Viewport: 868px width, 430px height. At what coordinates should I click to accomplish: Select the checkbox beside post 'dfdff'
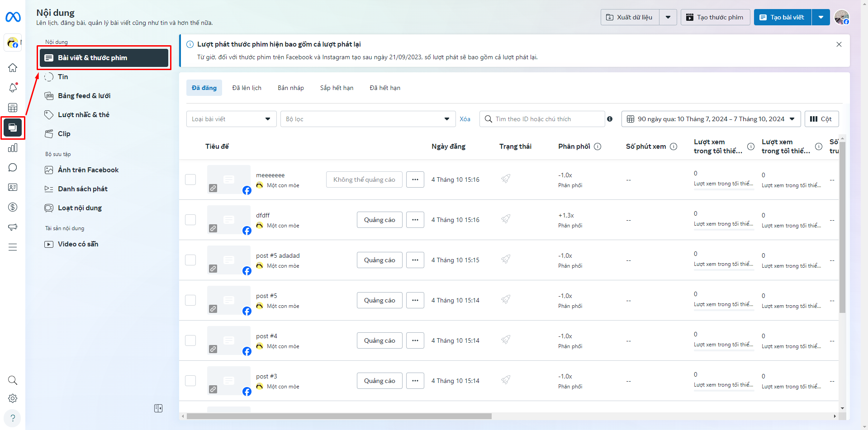click(190, 220)
